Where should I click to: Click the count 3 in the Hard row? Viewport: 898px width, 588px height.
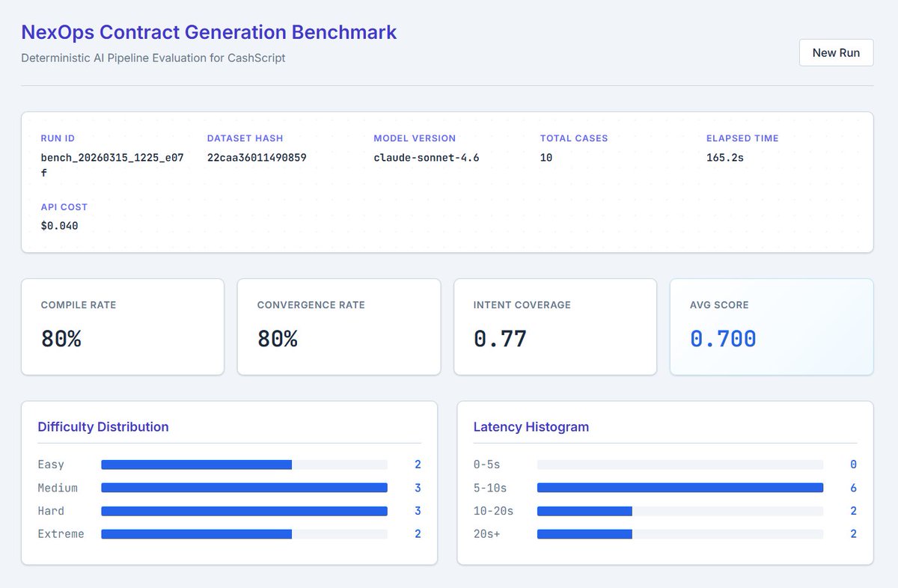(x=418, y=511)
